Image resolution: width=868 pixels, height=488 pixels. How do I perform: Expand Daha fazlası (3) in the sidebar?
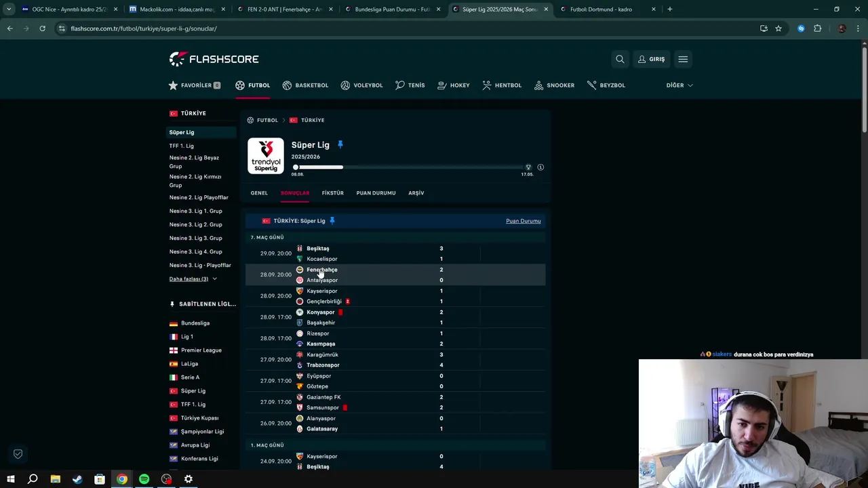pyautogui.click(x=193, y=279)
